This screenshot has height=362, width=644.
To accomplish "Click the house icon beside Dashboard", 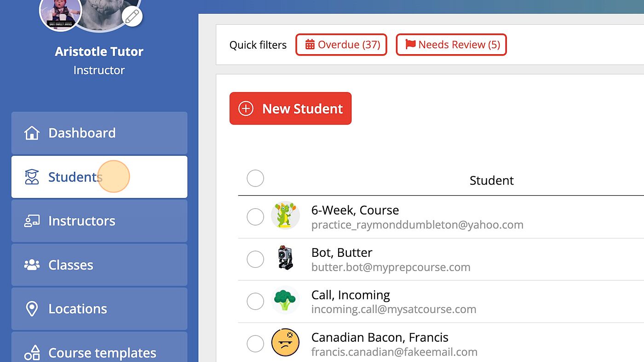I will (x=32, y=133).
